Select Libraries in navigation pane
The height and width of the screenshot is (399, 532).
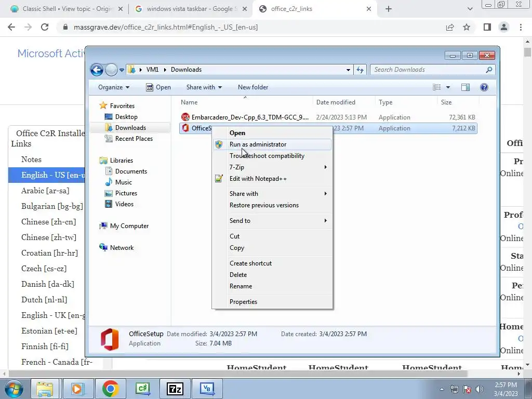[x=116, y=161]
